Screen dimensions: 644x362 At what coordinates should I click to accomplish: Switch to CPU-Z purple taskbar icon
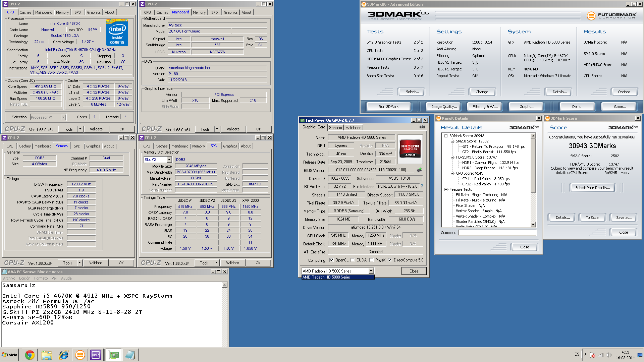pyautogui.click(x=96, y=355)
